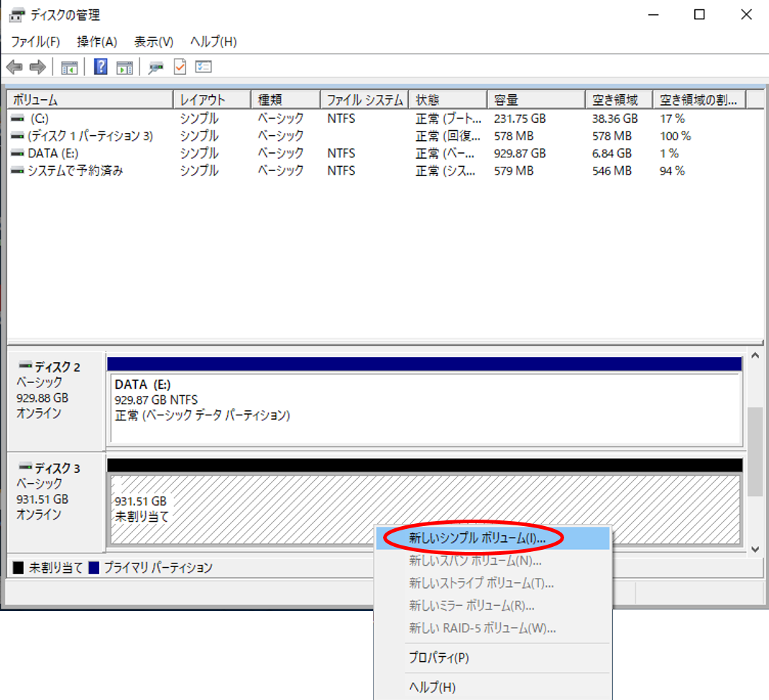Image resolution: width=769 pixels, height=700 pixels.
Task: Sort by the 空き領域 column header
Action: 620,100
